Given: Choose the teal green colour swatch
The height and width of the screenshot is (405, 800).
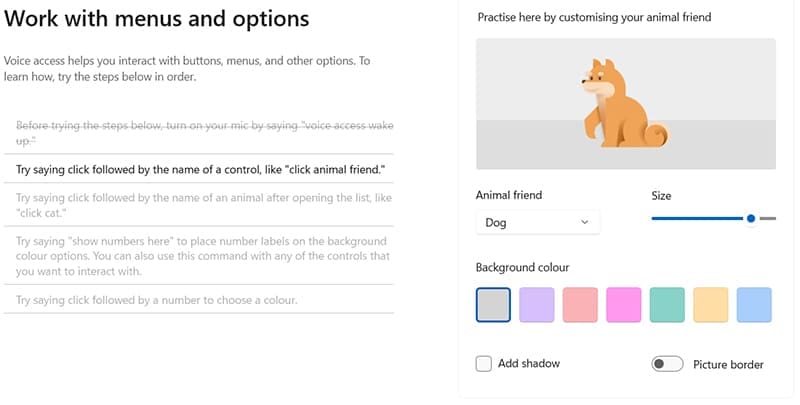Looking at the screenshot, I should [x=667, y=305].
